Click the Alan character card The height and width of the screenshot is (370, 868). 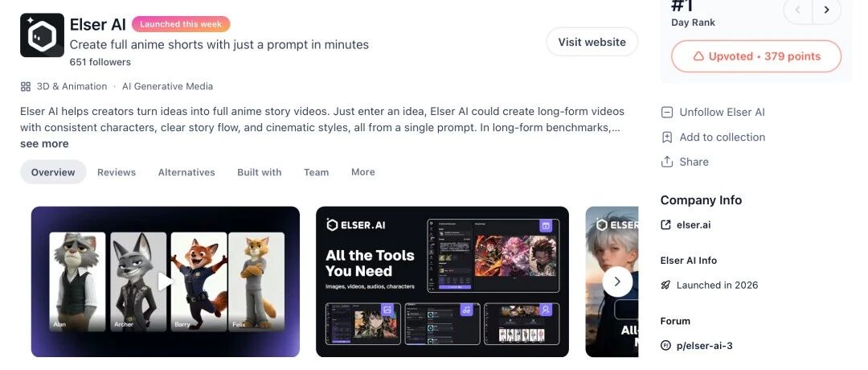(77, 282)
